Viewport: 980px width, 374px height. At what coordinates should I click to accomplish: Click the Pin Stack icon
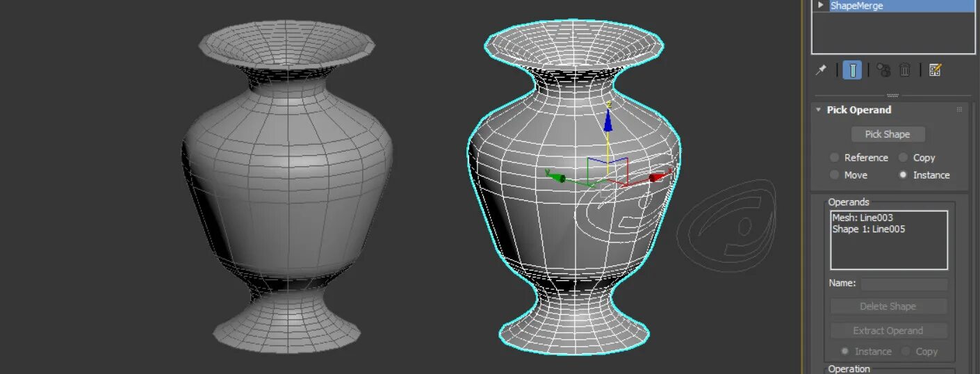(x=821, y=70)
